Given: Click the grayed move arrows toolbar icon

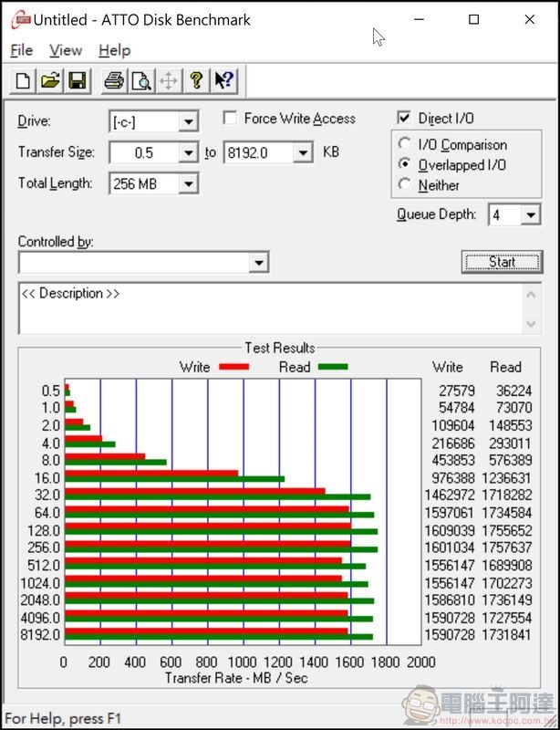Looking at the screenshot, I should (169, 81).
